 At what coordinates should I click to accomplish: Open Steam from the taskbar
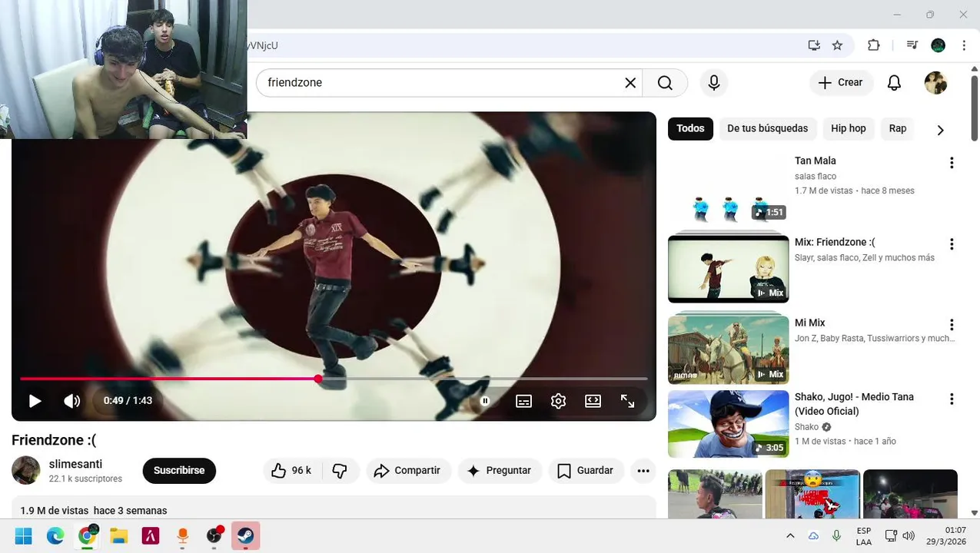[246, 536]
